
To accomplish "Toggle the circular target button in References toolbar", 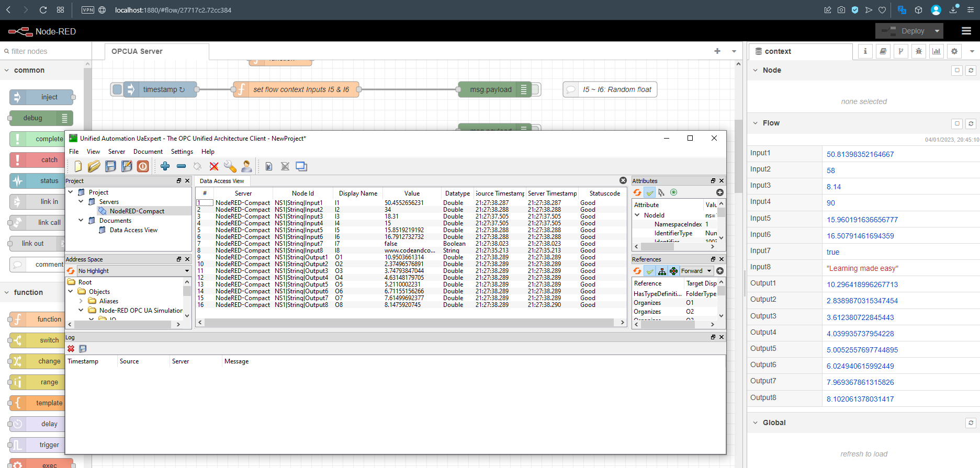I will (x=674, y=271).
